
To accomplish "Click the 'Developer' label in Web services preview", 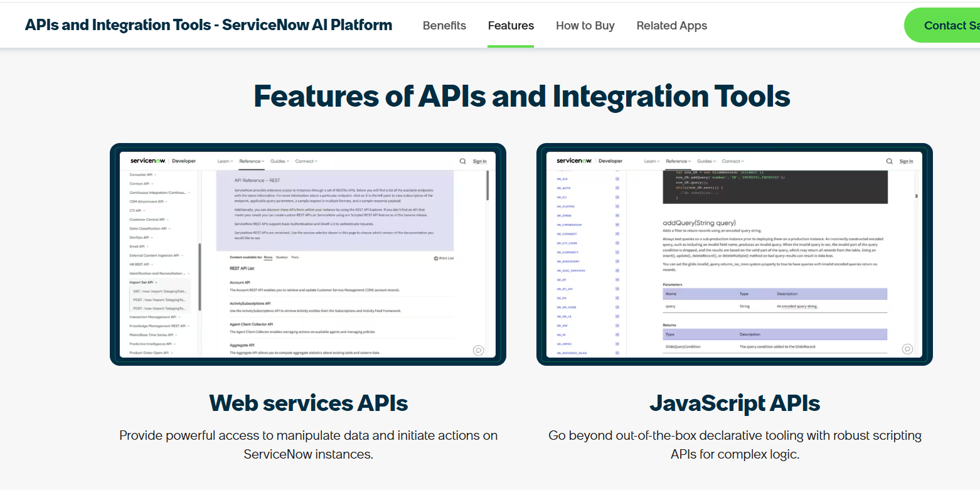I will [184, 161].
